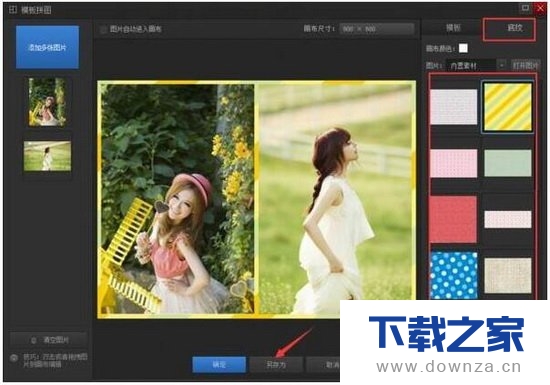Select the meadow girl photo thumbnail

coord(47,156)
